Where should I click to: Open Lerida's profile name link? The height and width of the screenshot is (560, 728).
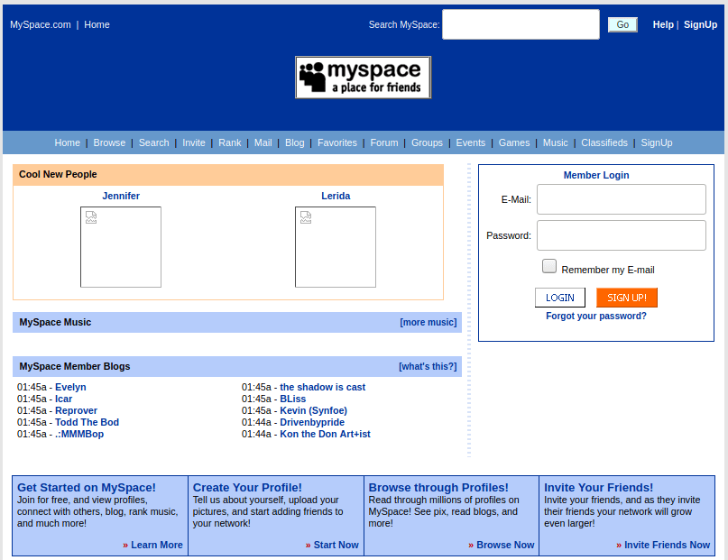pos(336,196)
